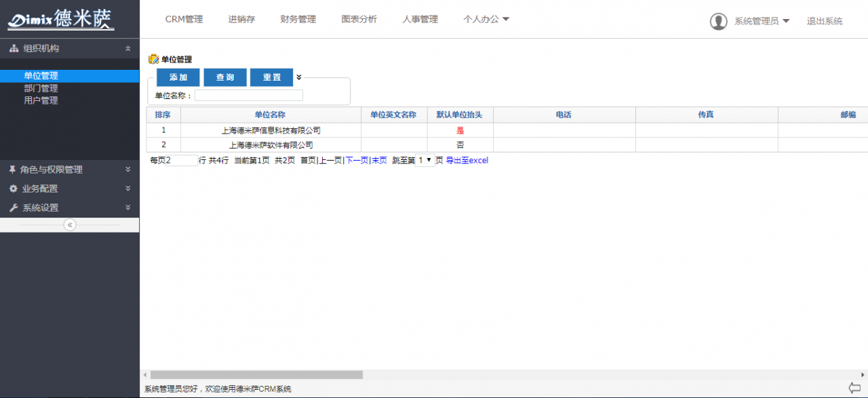The width and height of the screenshot is (868, 398).
Task: Select 部门管理 in the sidebar
Action: pos(41,88)
